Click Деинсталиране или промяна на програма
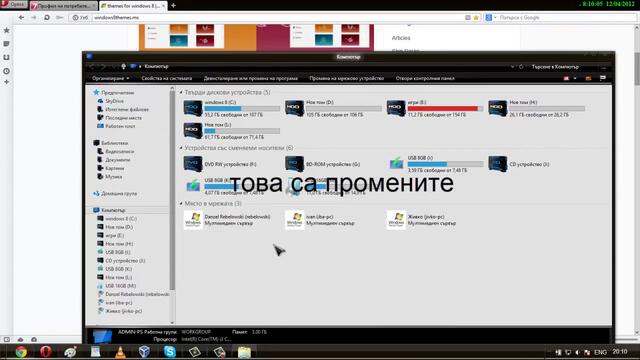Screen dimensions: 640x360 click(x=251, y=78)
